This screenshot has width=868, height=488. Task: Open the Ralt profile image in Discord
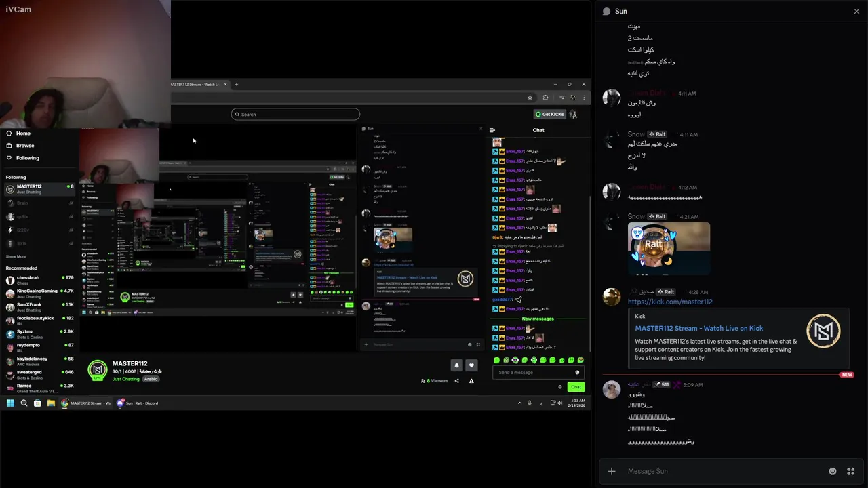(x=669, y=248)
